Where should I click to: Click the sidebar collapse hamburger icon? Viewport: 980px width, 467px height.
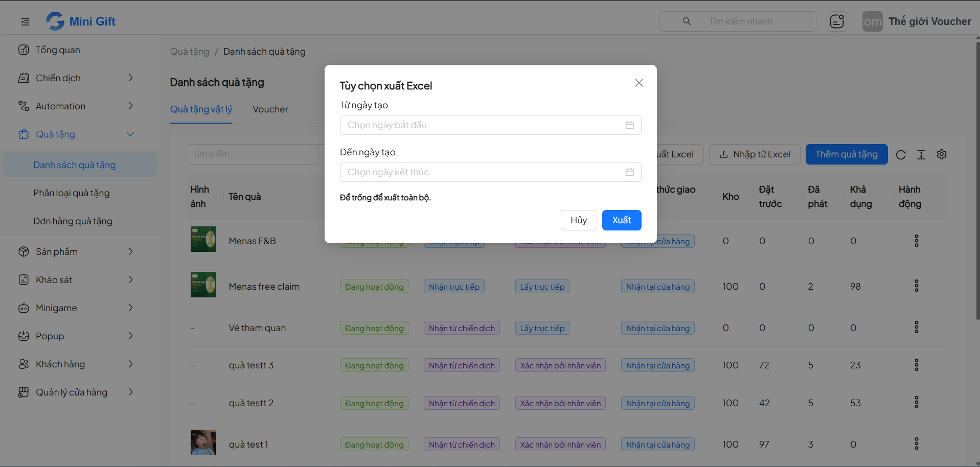click(x=25, y=21)
